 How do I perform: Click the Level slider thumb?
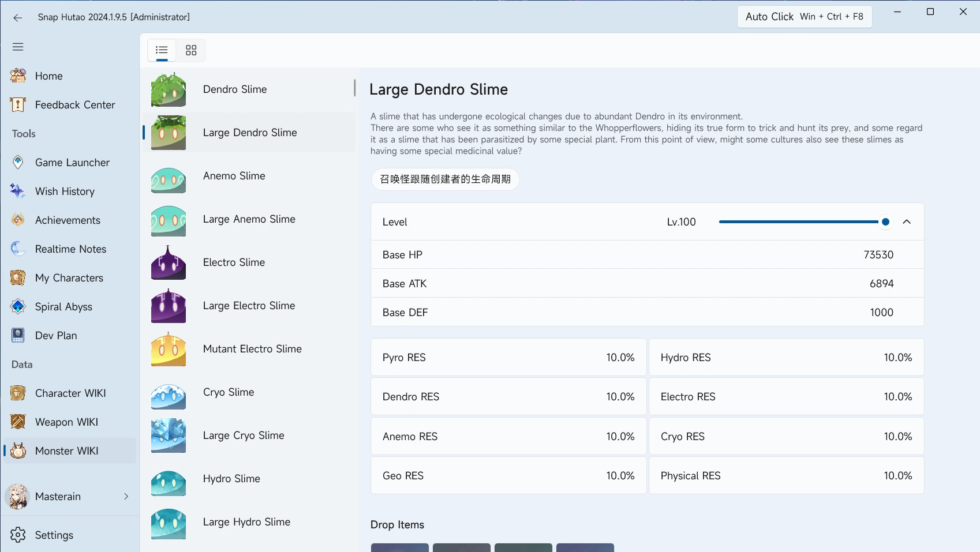pyautogui.click(x=885, y=221)
